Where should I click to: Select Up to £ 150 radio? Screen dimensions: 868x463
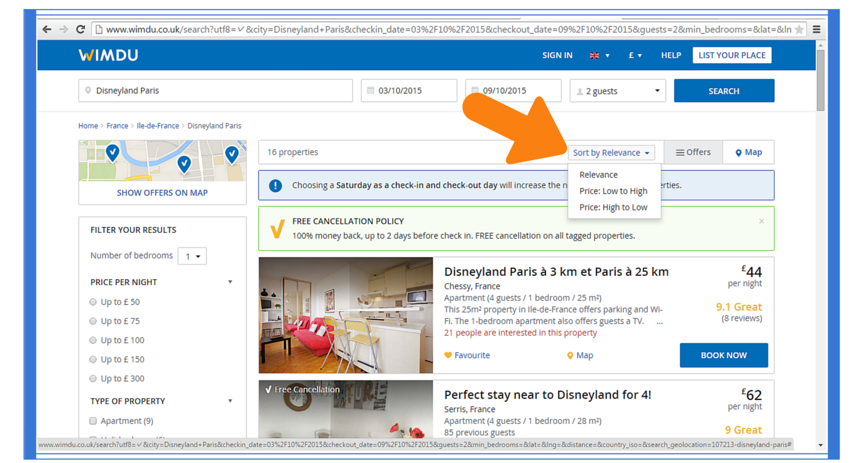(93, 359)
